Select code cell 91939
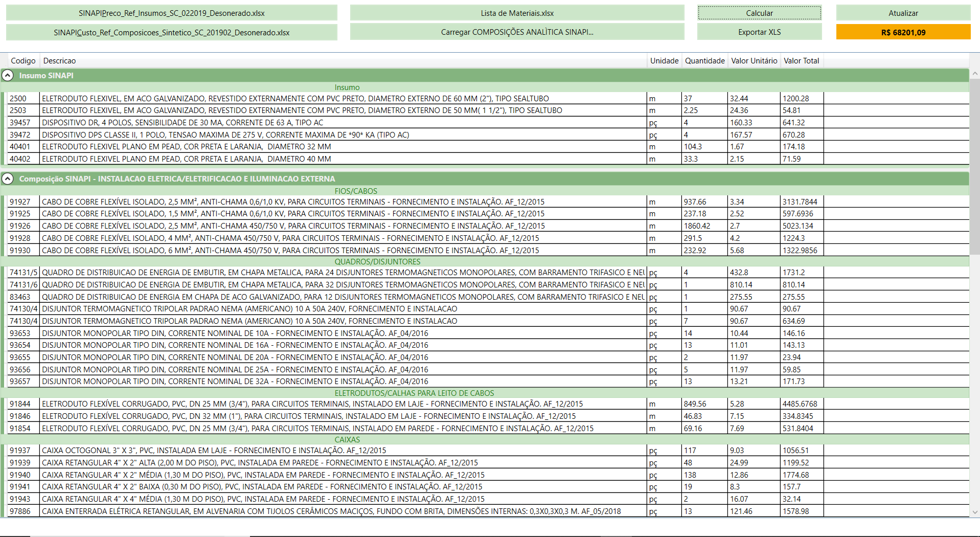Viewport: 980px width, 537px height. coord(24,463)
